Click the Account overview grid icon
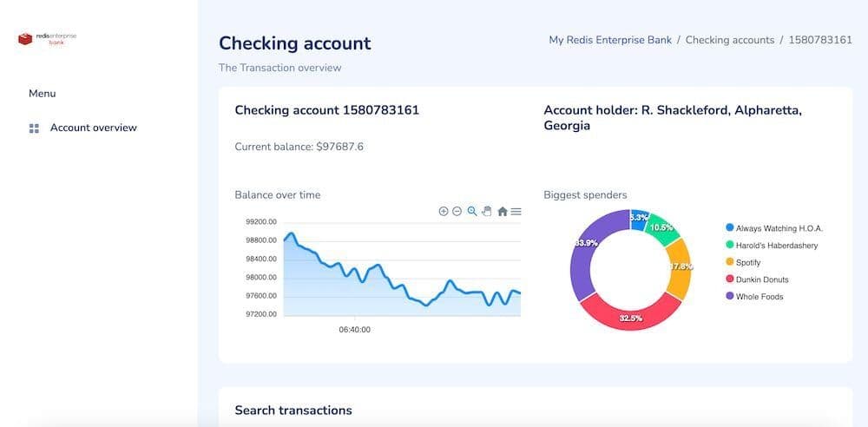868x427 pixels. tap(34, 128)
